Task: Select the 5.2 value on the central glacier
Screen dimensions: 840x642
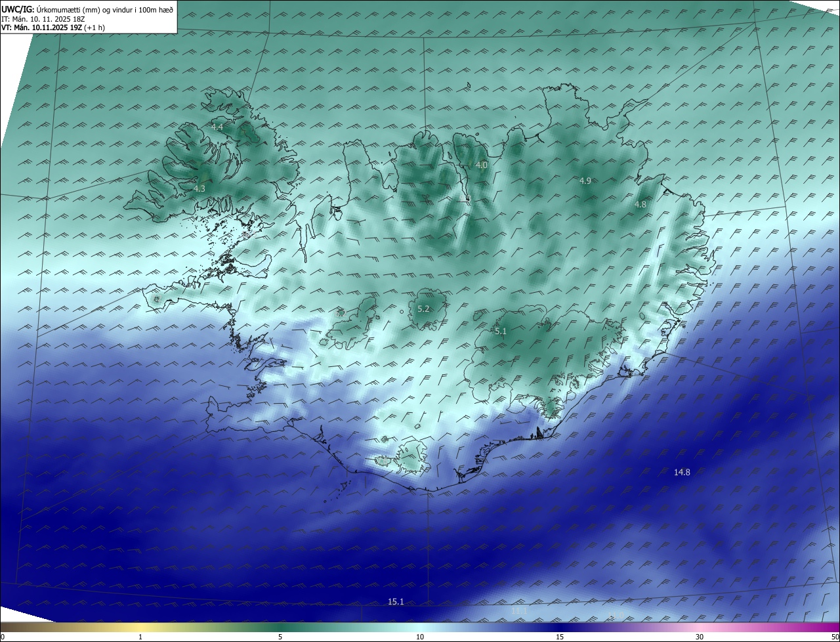Action: coord(424,309)
